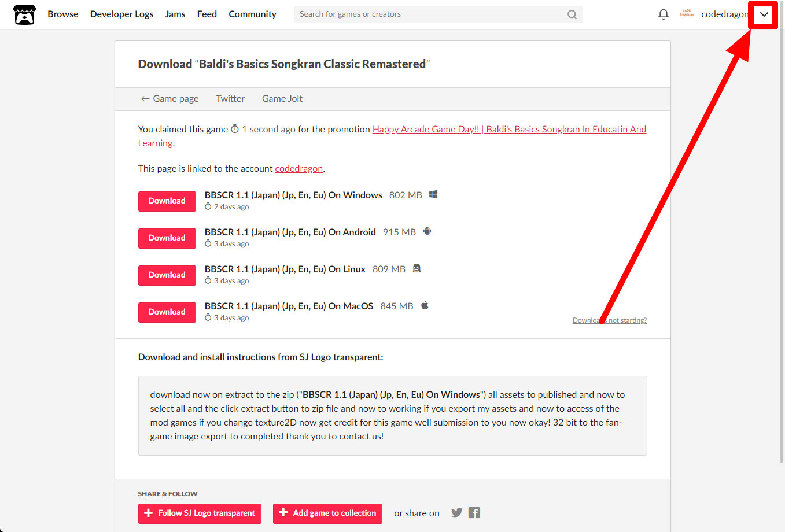Viewport: 785px width, 532px height.
Task: Open the codedragon username menu
Action: coord(724,14)
